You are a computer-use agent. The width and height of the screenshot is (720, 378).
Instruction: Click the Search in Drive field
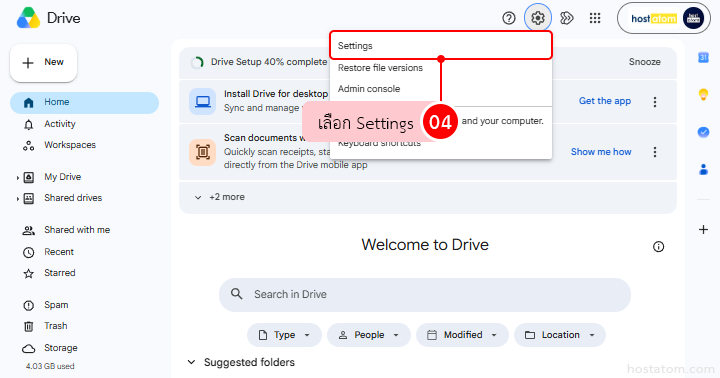[425, 294]
